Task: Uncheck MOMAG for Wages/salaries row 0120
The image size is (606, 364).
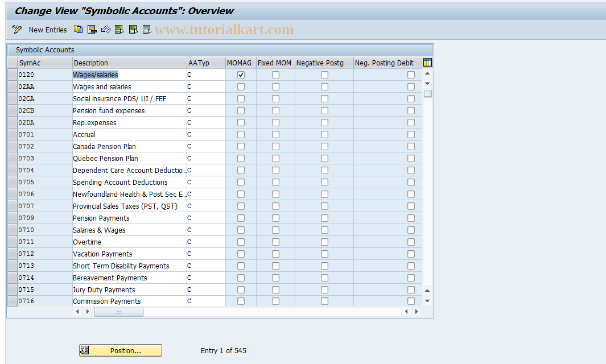Action: point(241,75)
